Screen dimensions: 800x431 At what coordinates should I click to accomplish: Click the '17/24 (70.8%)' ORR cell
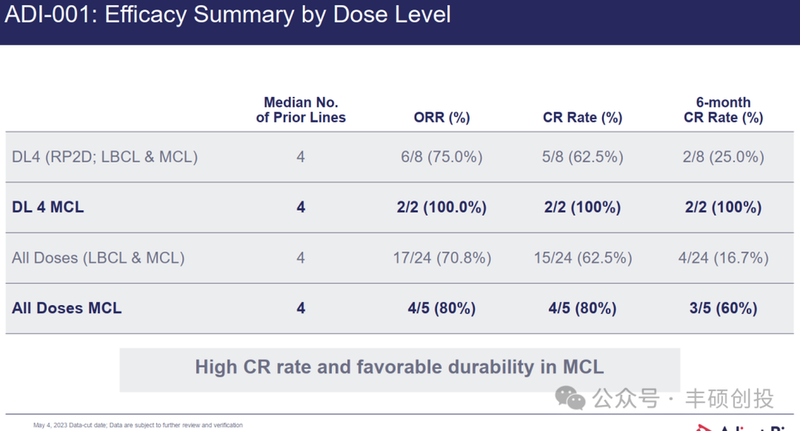pos(441,258)
